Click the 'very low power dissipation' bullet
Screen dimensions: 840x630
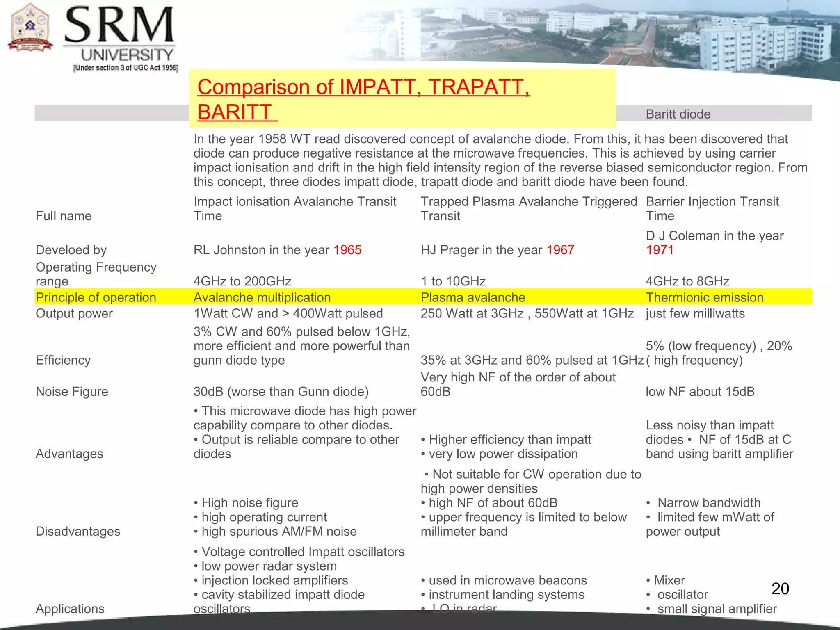[x=499, y=454]
